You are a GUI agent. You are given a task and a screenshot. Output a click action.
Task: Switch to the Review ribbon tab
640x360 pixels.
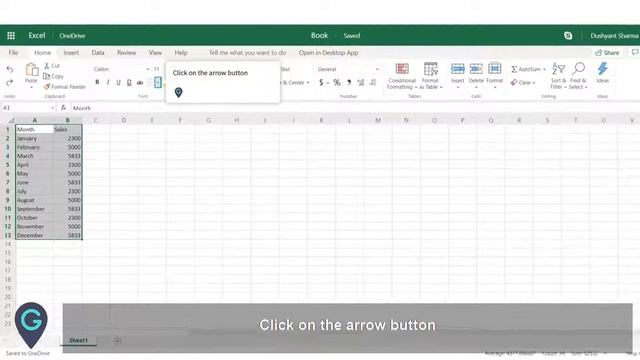127,53
